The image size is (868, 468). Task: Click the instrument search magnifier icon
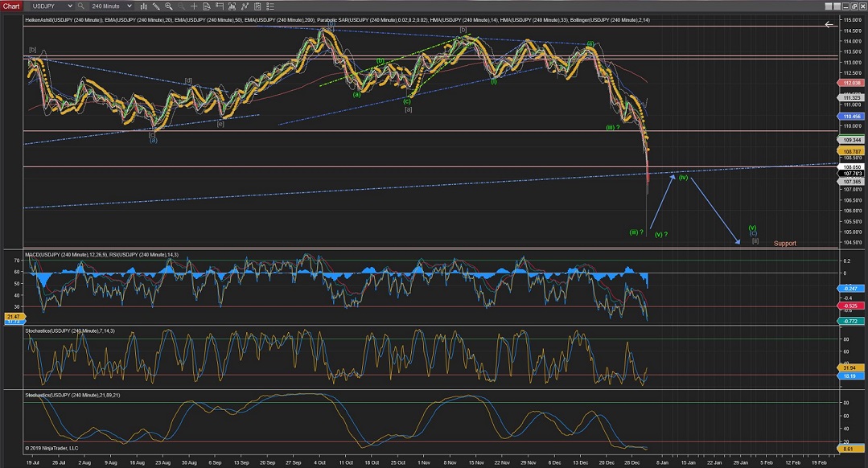click(80, 6)
